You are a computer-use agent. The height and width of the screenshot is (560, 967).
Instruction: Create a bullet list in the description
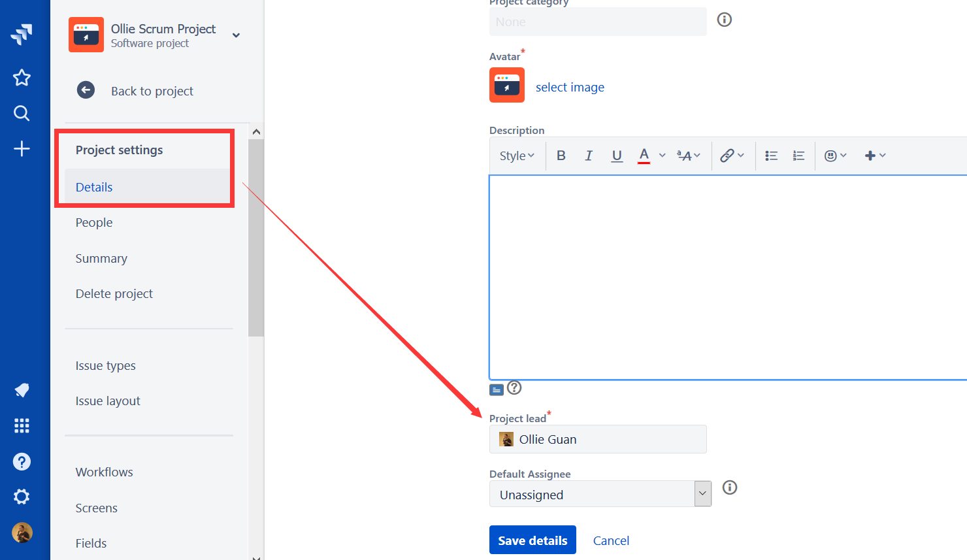pos(771,155)
